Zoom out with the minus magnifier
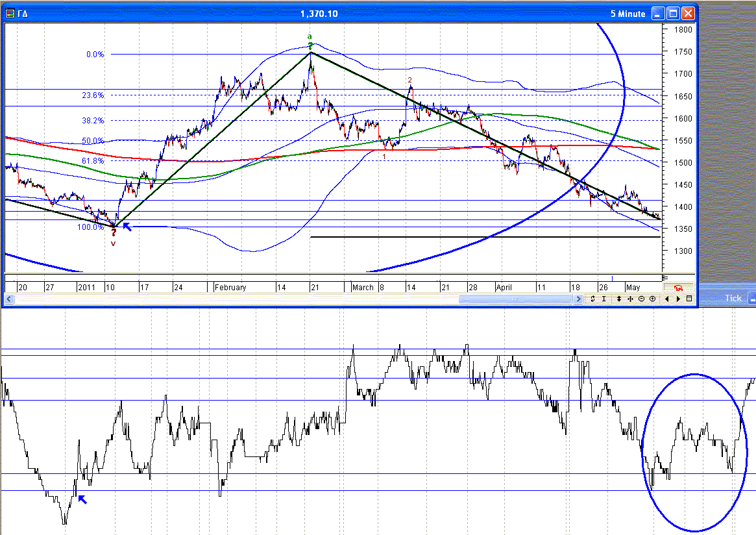Image resolution: width=756 pixels, height=535 pixels. tap(641, 299)
